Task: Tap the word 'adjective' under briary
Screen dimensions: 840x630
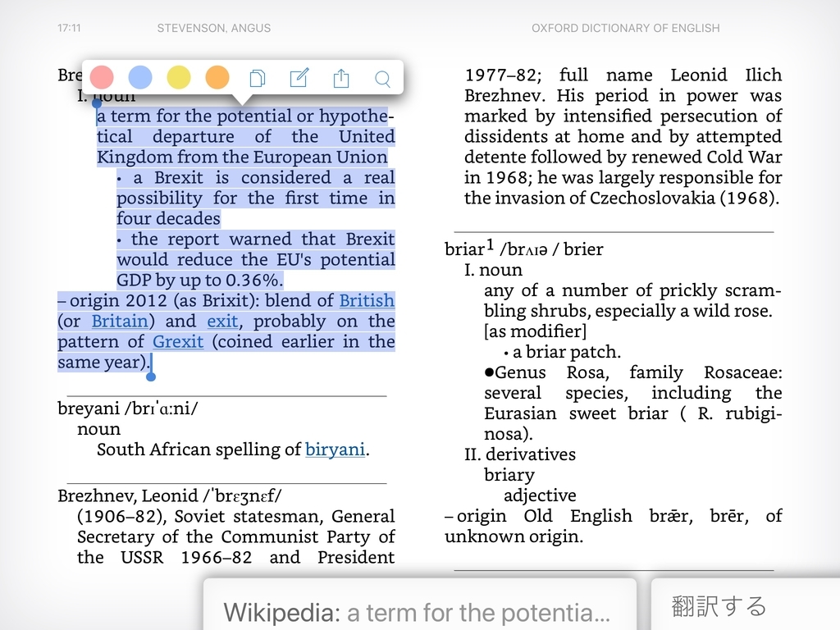Action: (540, 495)
